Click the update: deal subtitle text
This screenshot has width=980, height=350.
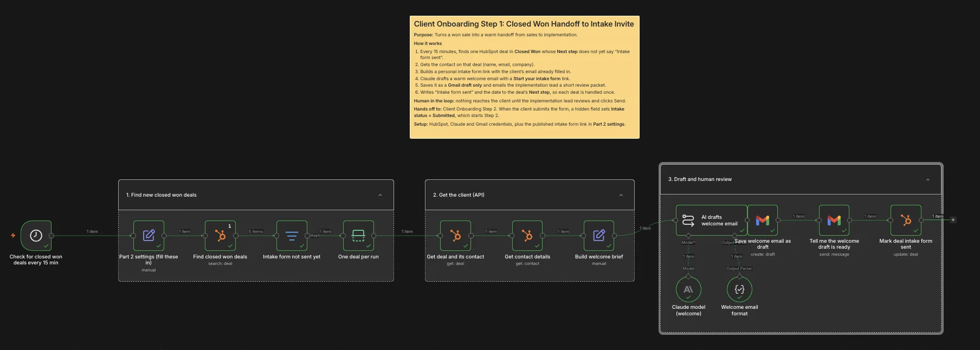pyautogui.click(x=906, y=254)
